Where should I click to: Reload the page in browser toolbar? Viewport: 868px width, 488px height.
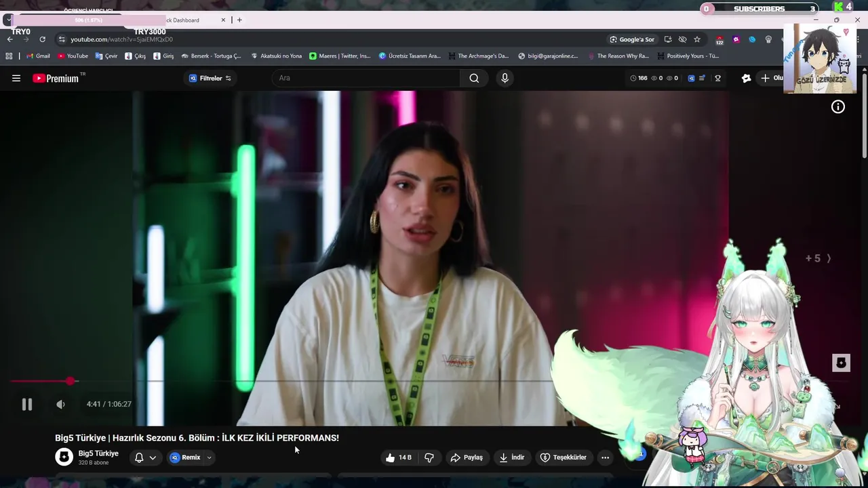(x=42, y=39)
